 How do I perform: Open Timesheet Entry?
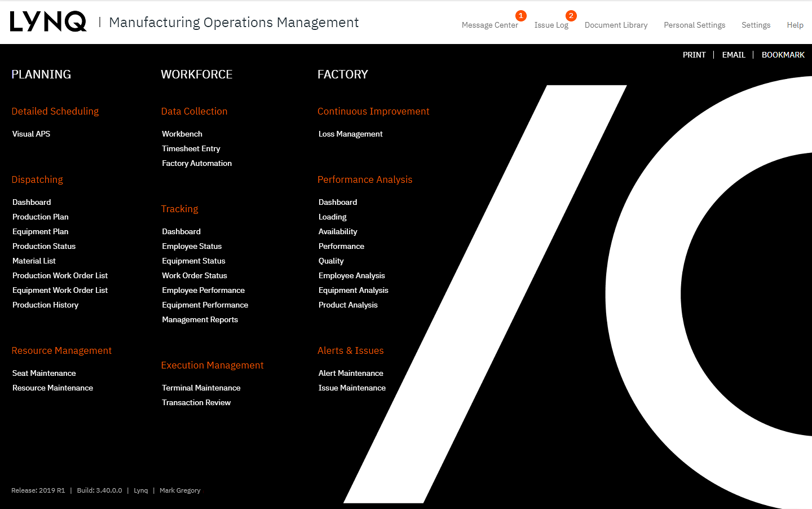(191, 148)
